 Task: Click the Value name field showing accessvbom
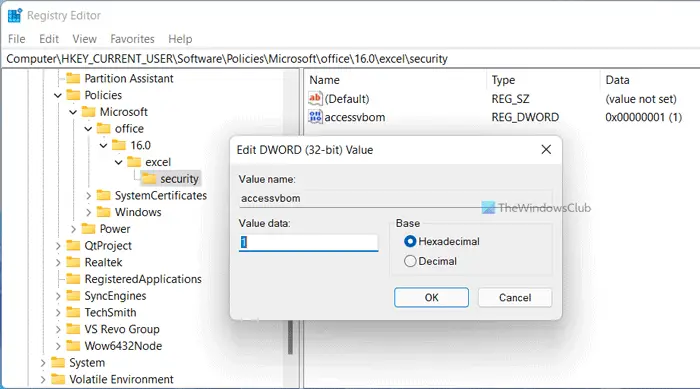click(396, 198)
